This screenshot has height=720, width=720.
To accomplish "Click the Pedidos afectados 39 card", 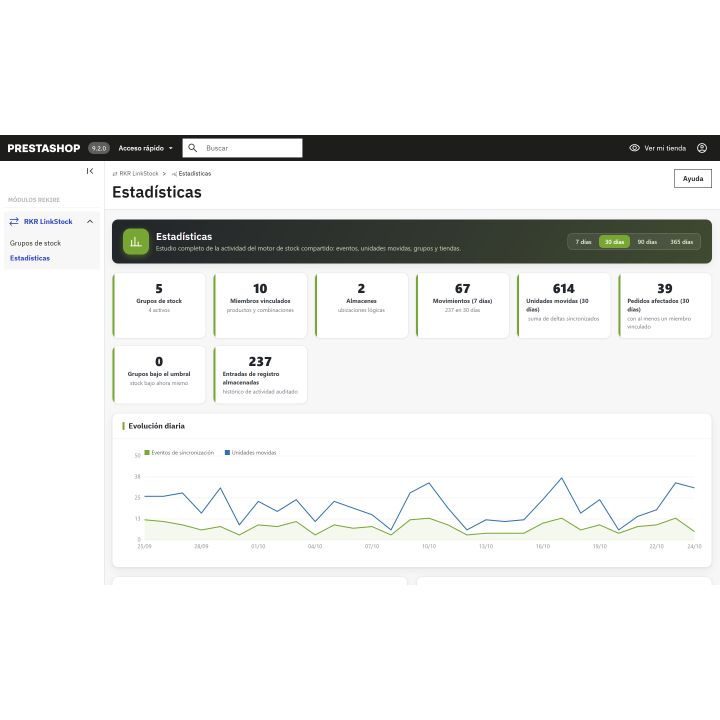I will pos(665,305).
